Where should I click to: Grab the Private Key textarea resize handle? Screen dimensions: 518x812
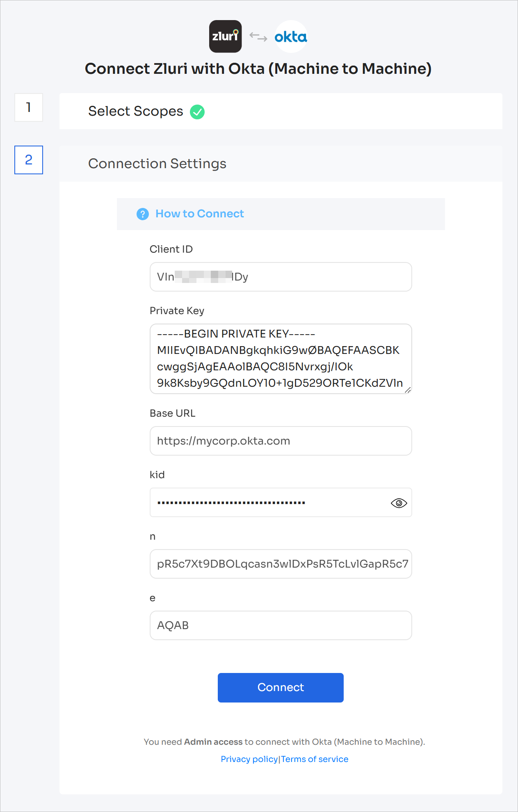[408, 390]
